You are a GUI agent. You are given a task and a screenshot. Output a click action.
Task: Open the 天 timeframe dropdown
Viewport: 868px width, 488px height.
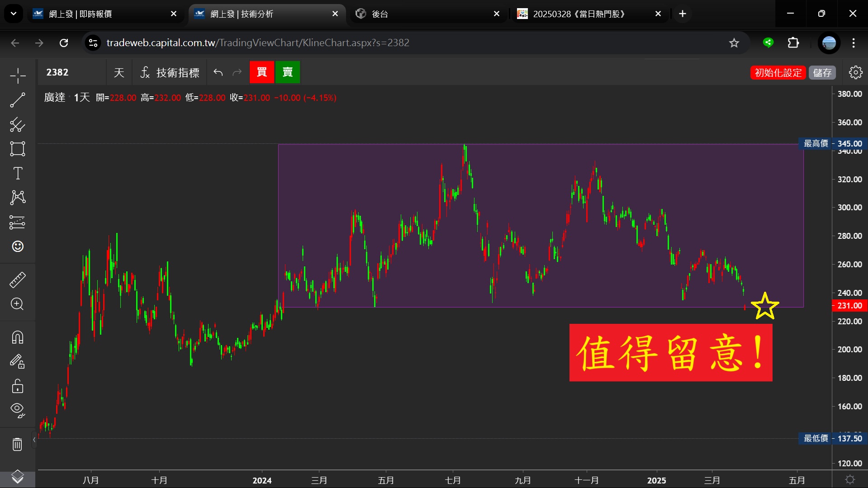119,72
